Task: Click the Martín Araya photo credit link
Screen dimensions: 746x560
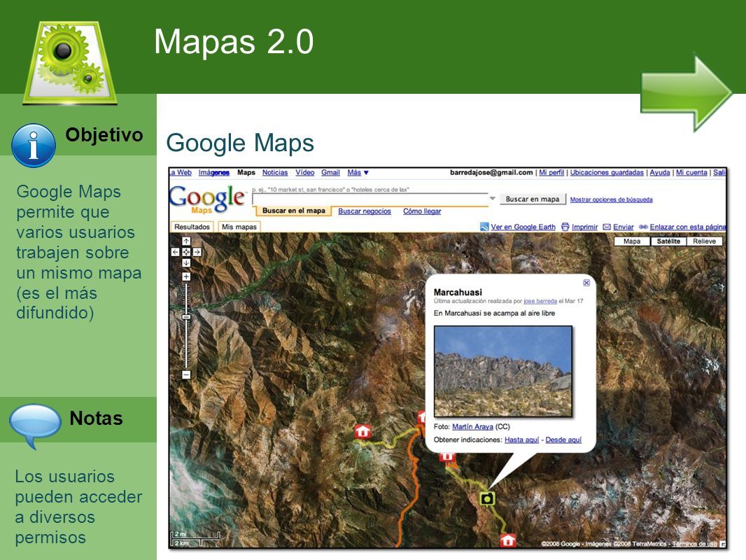Action: [472, 427]
